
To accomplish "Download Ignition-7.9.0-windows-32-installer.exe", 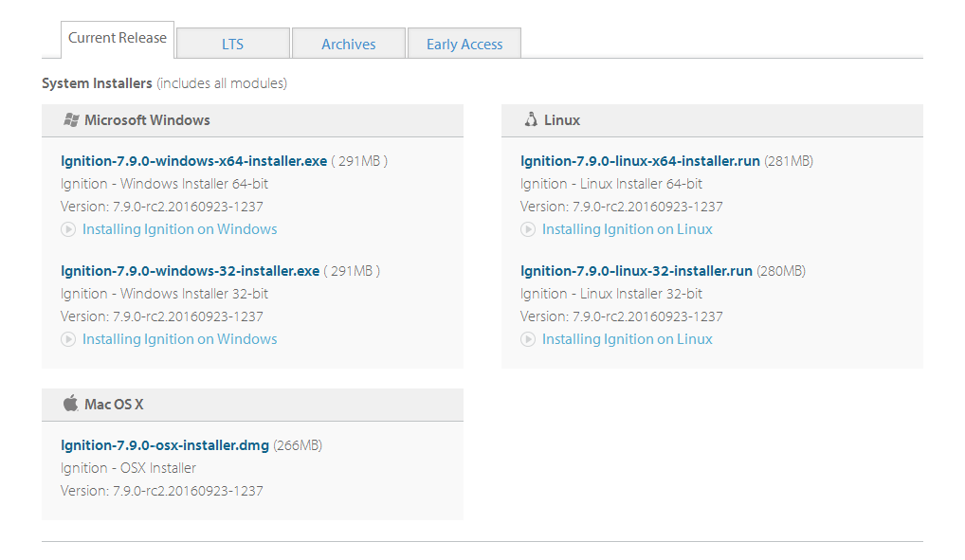I will point(190,271).
